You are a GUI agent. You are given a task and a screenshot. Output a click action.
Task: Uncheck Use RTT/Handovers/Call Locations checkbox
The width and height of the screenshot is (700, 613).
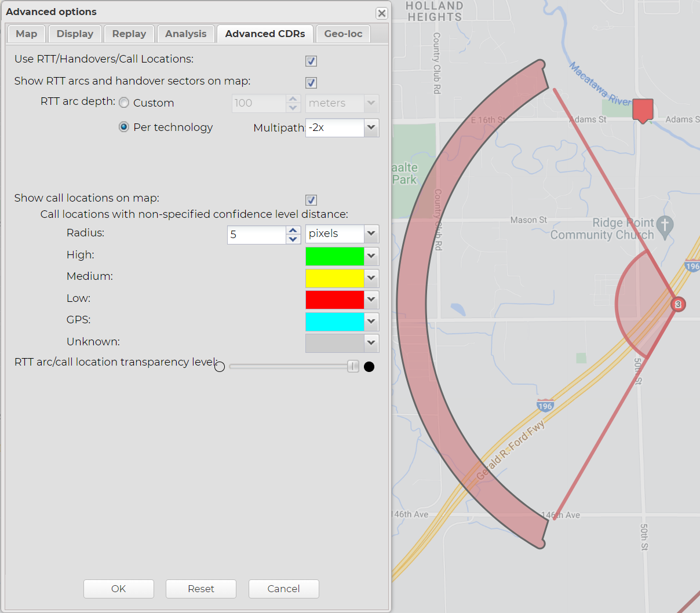[x=311, y=61]
